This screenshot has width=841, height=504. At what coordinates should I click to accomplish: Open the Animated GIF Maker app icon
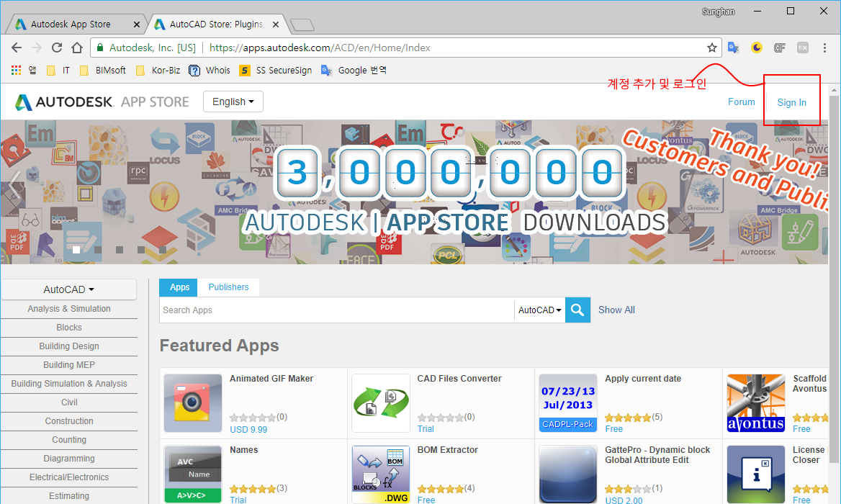pos(193,403)
